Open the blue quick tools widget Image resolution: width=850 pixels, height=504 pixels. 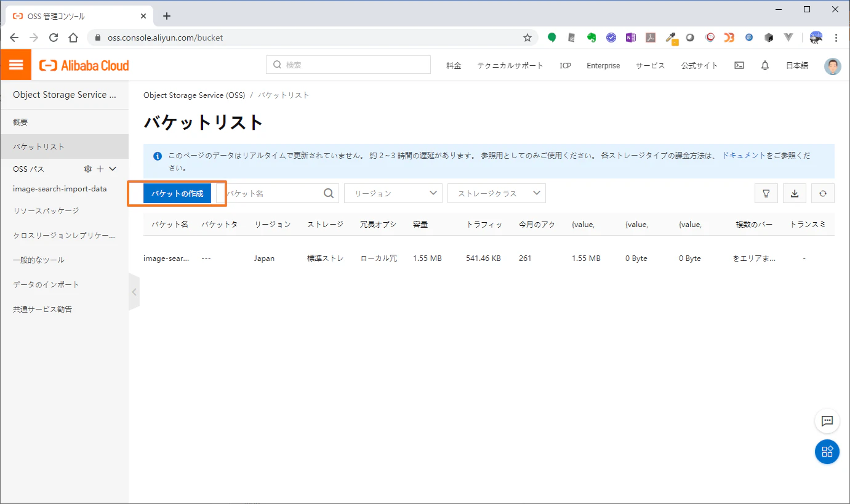pyautogui.click(x=827, y=452)
